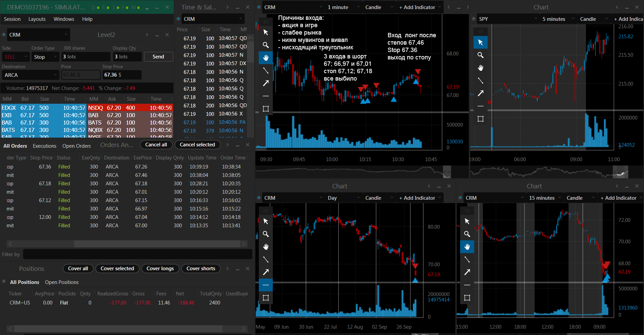
Task: Select rectangle tool in CRM Day chart
Action: (266, 298)
